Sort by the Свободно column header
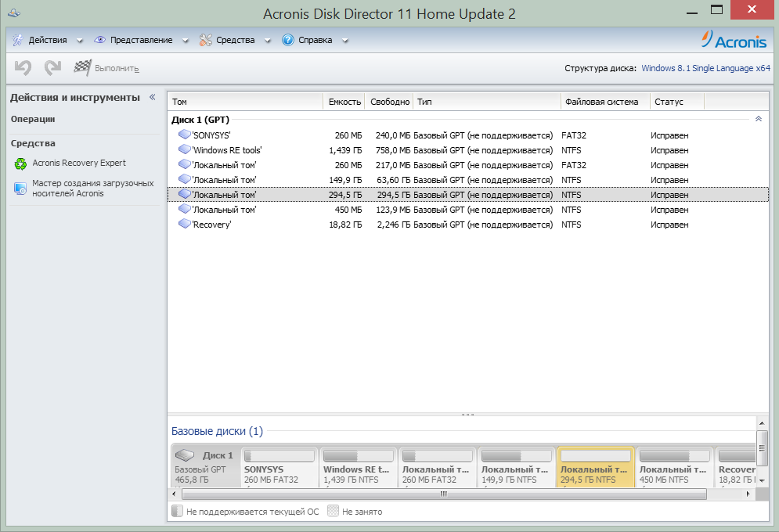The image size is (779, 532). point(390,101)
